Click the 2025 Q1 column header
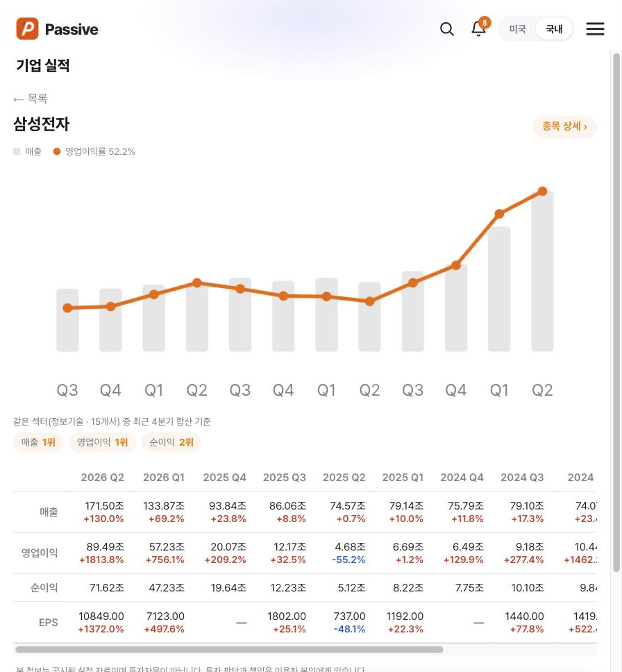622x672 pixels. (403, 478)
